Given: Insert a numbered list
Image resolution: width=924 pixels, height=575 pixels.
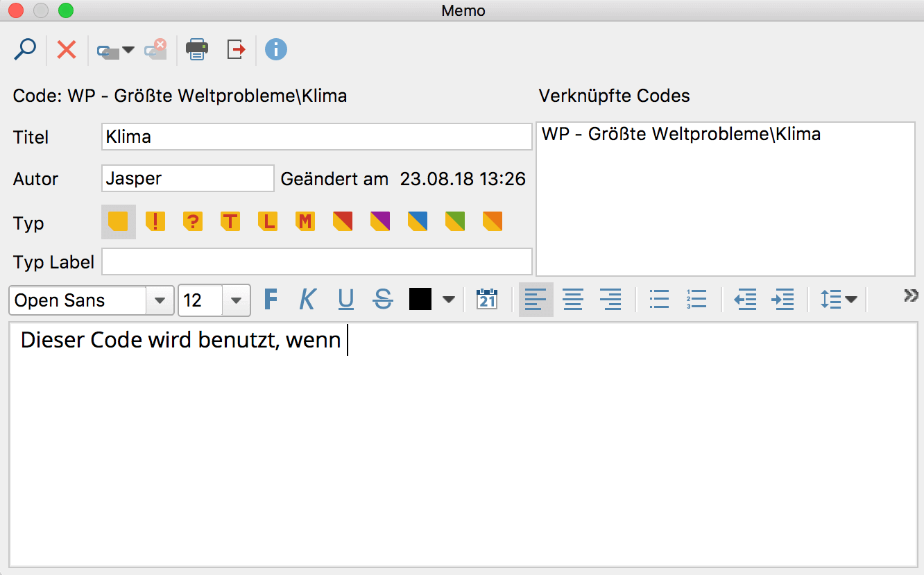Looking at the screenshot, I should click(x=696, y=300).
